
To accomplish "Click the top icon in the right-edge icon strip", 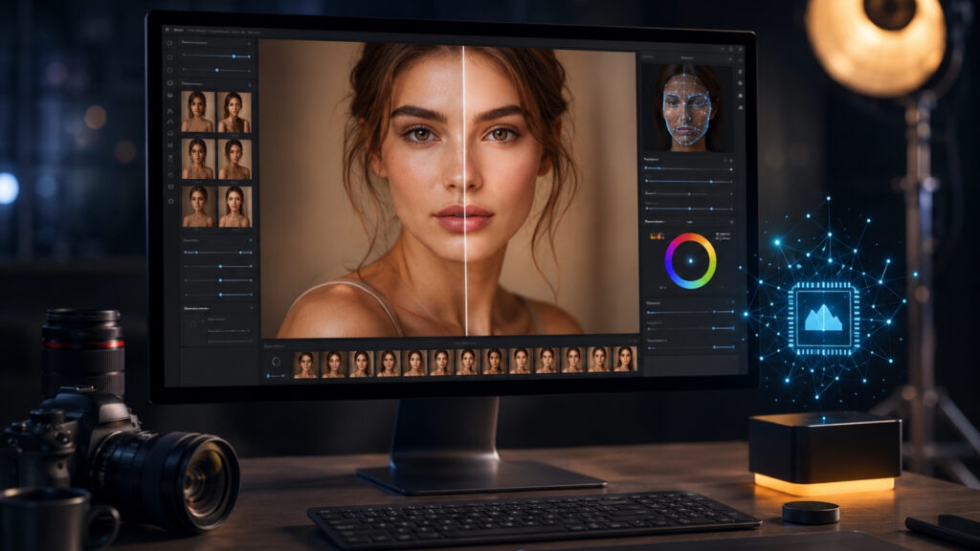I will (x=741, y=60).
